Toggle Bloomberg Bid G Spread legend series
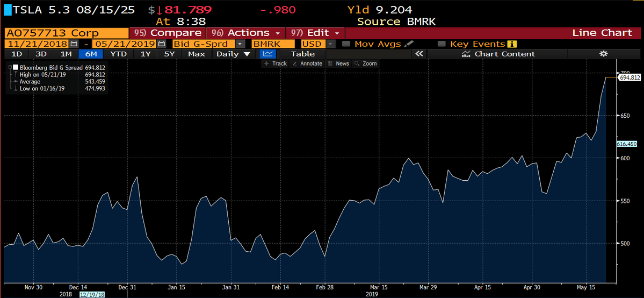This screenshot has width=644, height=298. coord(15,67)
